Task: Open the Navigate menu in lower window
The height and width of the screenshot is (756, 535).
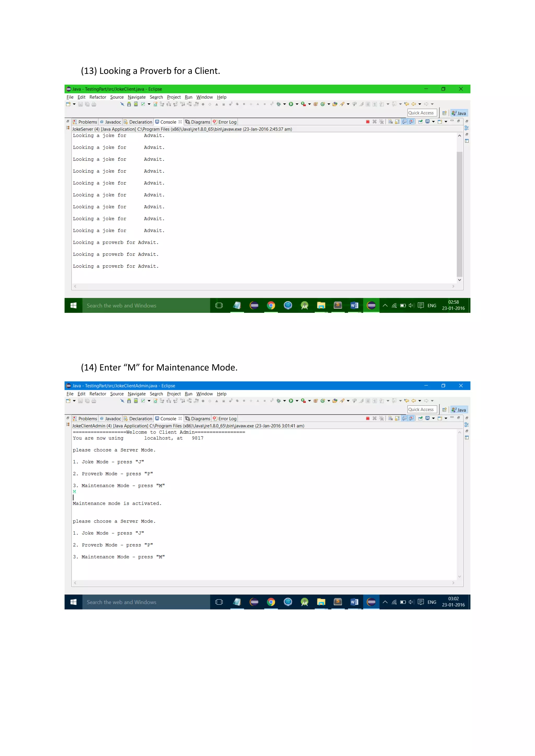Action: pyautogui.click(x=137, y=394)
